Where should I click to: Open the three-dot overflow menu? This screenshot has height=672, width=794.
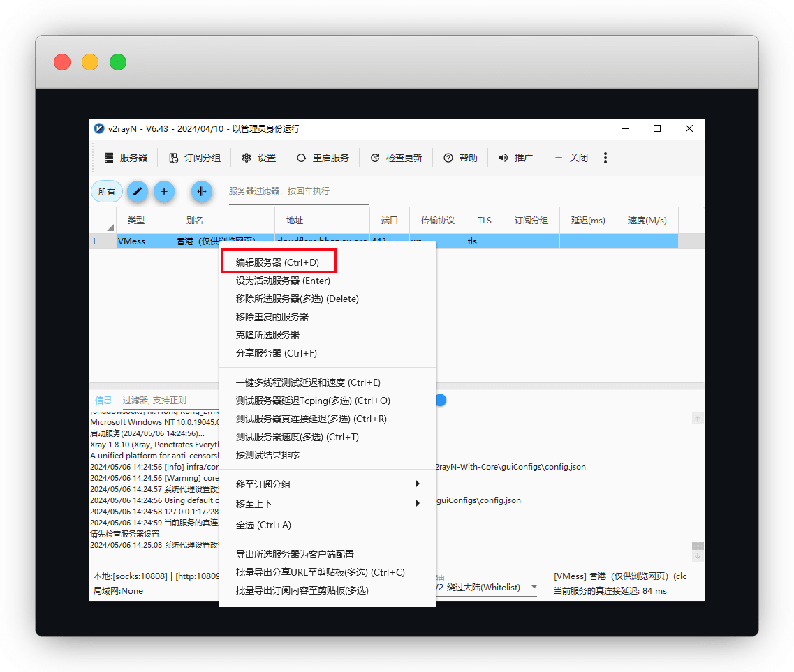click(605, 158)
